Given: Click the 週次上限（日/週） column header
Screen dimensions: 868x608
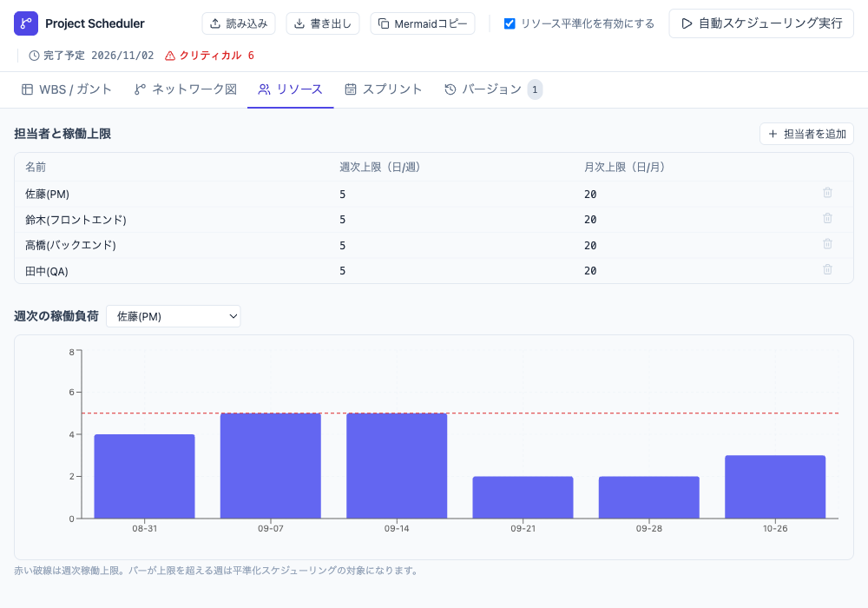Looking at the screenshot, I should coord(380,168).
